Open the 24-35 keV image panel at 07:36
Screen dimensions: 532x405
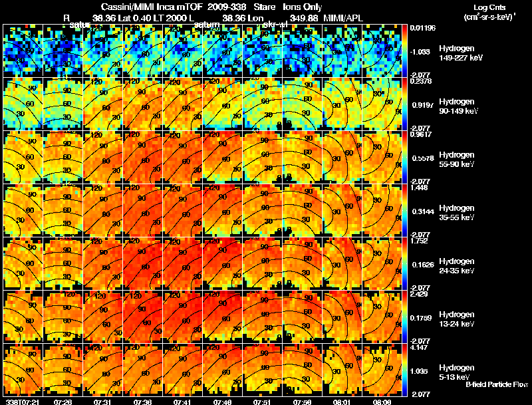pyautogui.click(x=142, y=263)
